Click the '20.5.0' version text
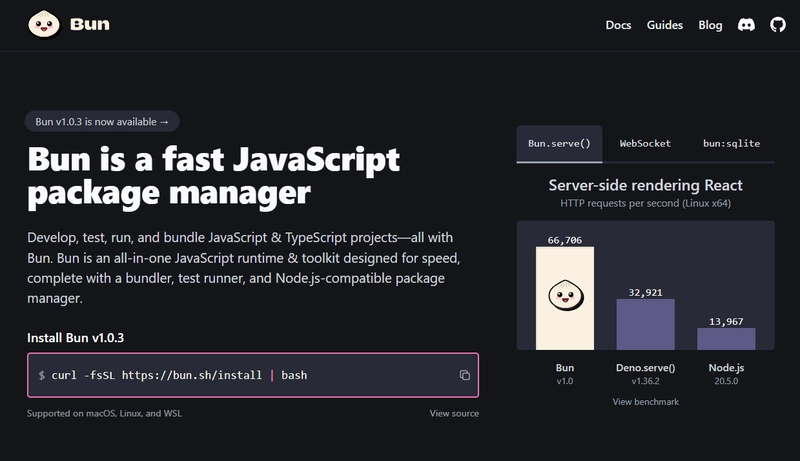The height and width of the screenshot is (461, 800). (726, 381)
